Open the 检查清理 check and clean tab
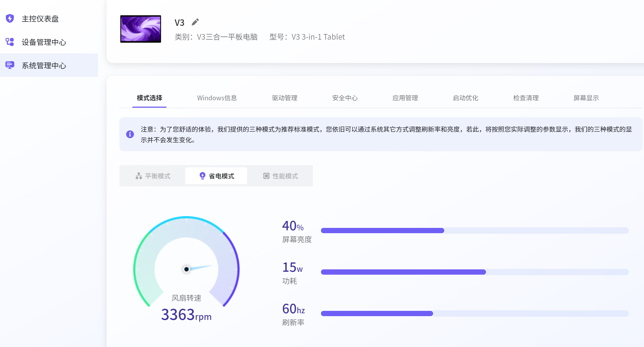 (x=526, y=98)
